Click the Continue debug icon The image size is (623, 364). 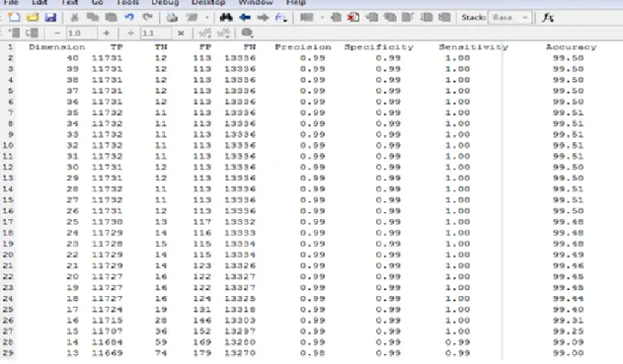427,17
